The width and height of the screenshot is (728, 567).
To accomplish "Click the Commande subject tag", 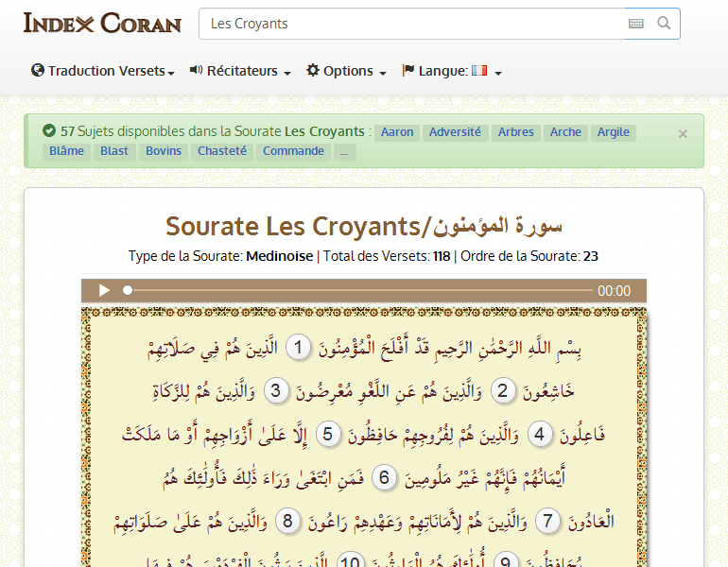I will click(293, 151).
